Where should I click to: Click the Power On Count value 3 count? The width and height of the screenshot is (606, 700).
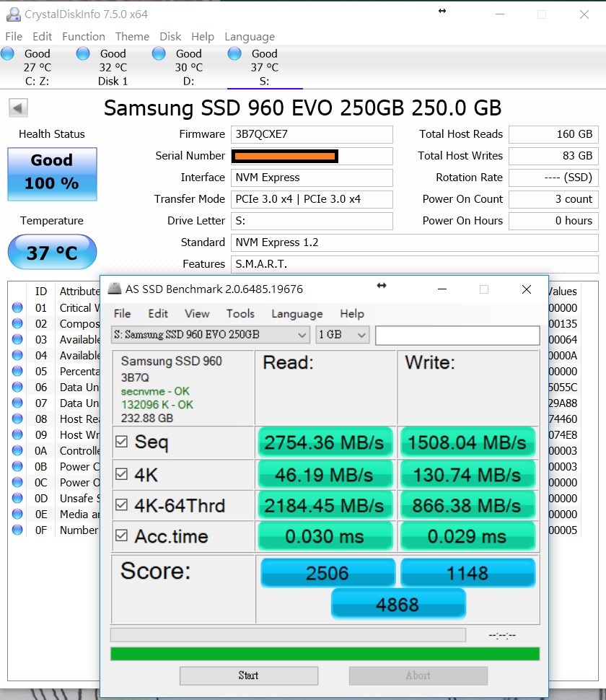tap(553, 199)
